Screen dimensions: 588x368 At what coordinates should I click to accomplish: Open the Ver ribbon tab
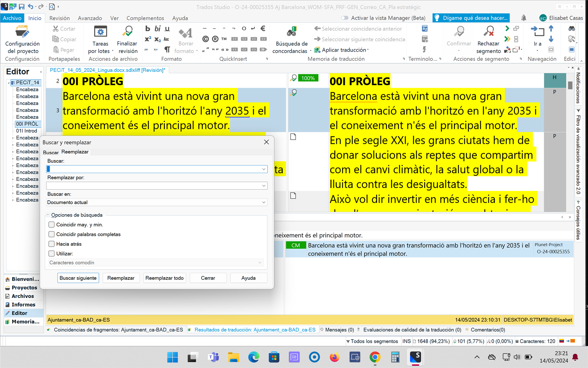coord(114,18)
